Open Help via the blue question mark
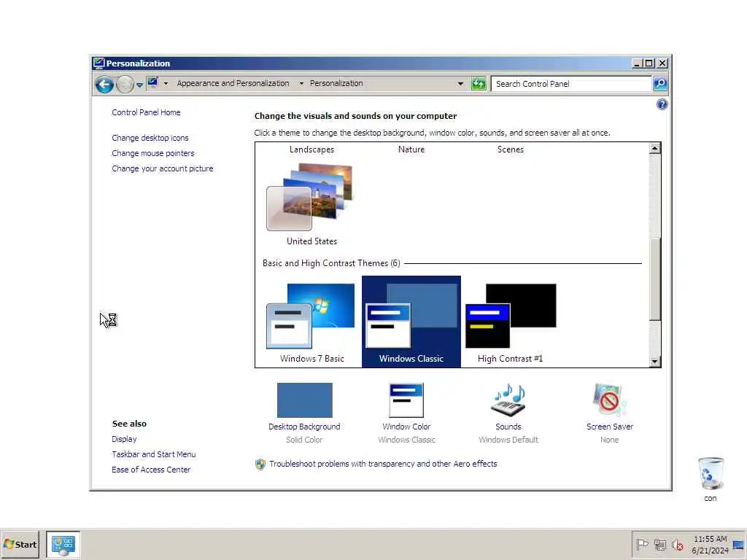This screenshot has height=560, width=747. coord(662,104)
